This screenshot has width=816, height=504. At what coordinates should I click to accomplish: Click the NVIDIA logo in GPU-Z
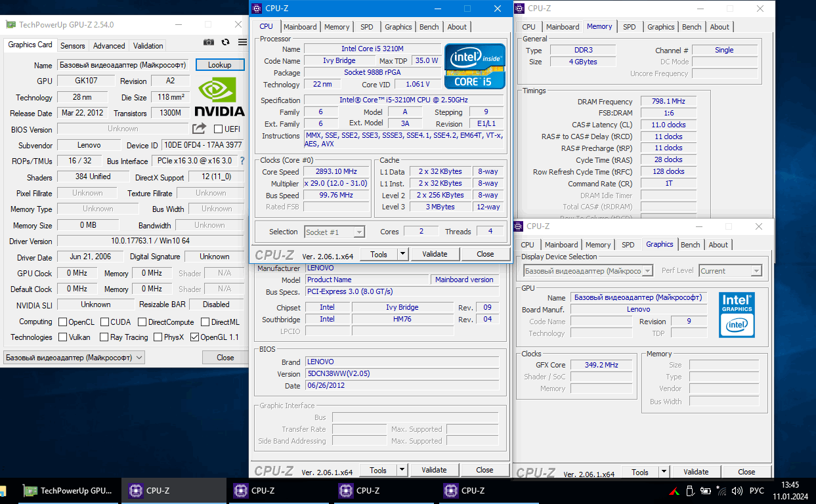(220, 96)
